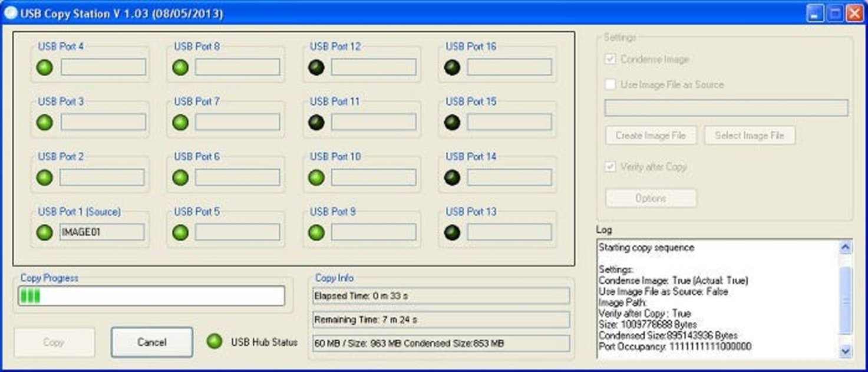Click the USB Port 5 text field
The width and height of the screenshot is (868, 372).
pos(237,232)
